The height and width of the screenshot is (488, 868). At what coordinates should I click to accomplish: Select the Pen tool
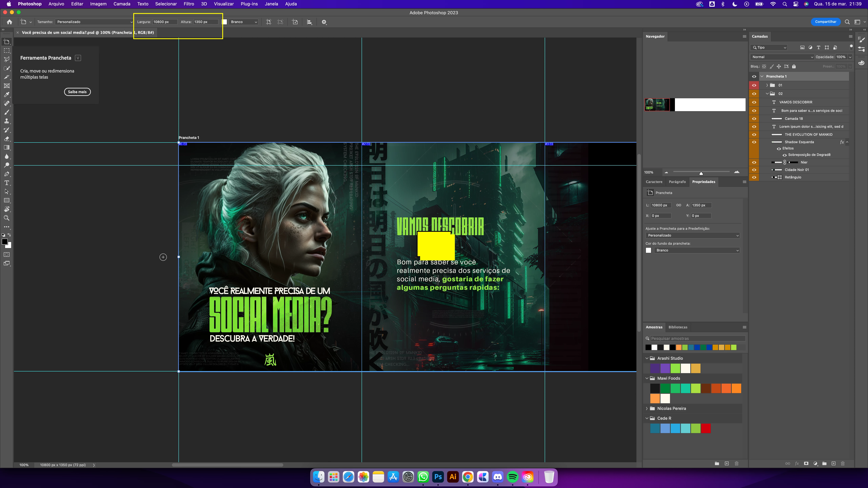click(6, 174)
